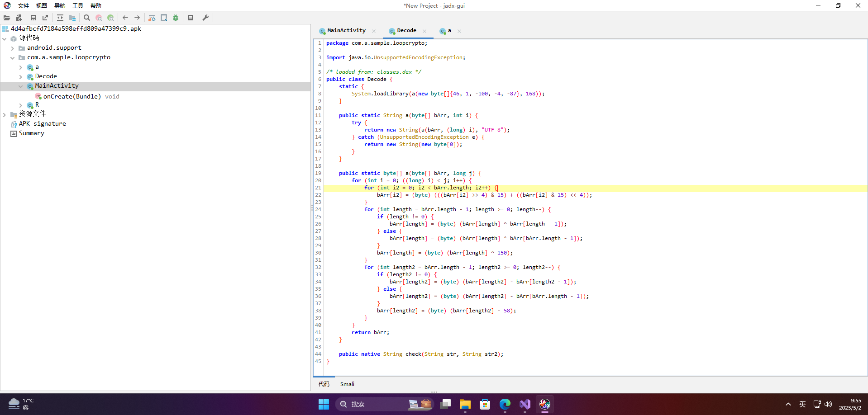The height and width of the screenshot is (415, 868).
Task: Open the Log viewer icon
Action: click(191, 18)
